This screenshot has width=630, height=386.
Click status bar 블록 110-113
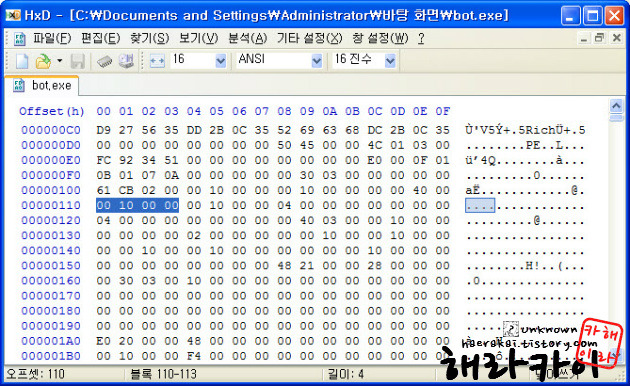tap(163, 374)
